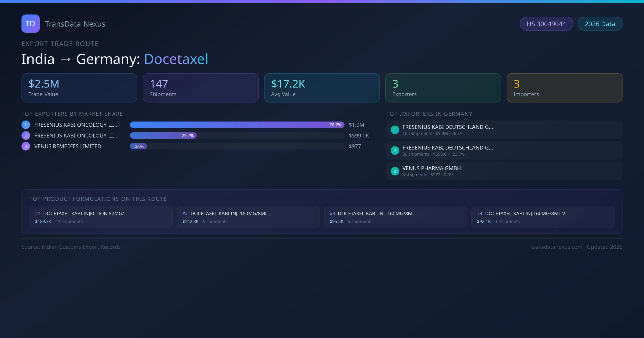This screenshot has height=338, width=644.
Task: Click green rank 1 importer badge
Action: [x=395, y=130]
